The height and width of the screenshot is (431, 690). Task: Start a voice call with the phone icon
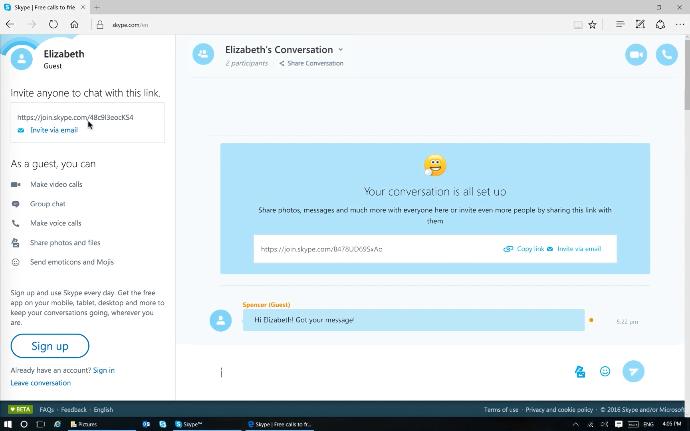click(667, 55)
